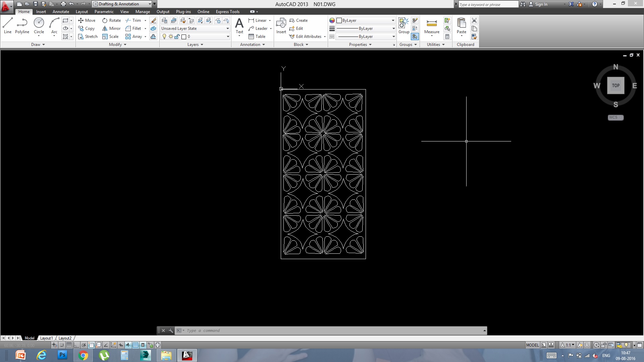The height and width of the screenshot is (362, 644).
Task: Switch to the Layout1 tab
Action: (x=46, y=338)
